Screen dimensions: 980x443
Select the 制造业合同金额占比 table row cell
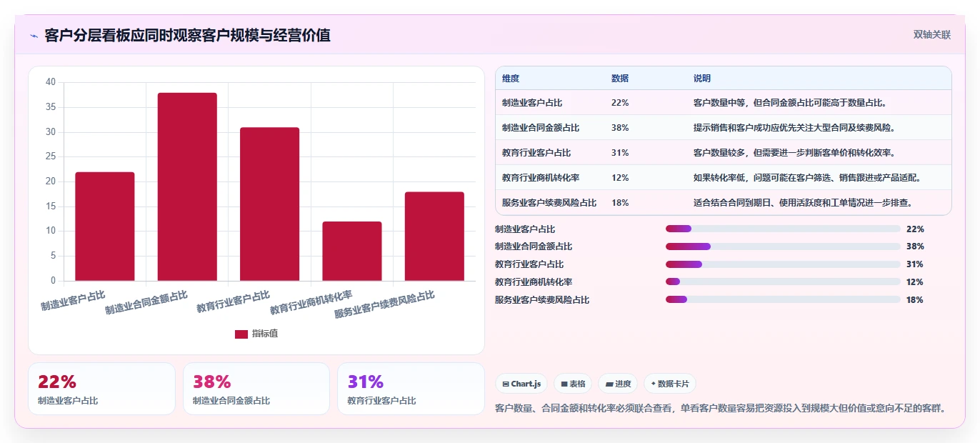click(x=541, y=128)
